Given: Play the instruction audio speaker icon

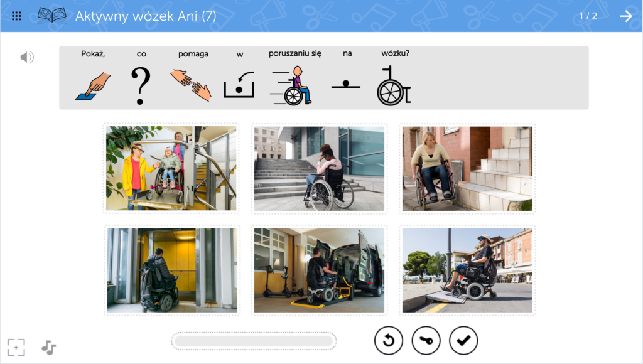Looking at the screenshot, I should click(26, 58).
